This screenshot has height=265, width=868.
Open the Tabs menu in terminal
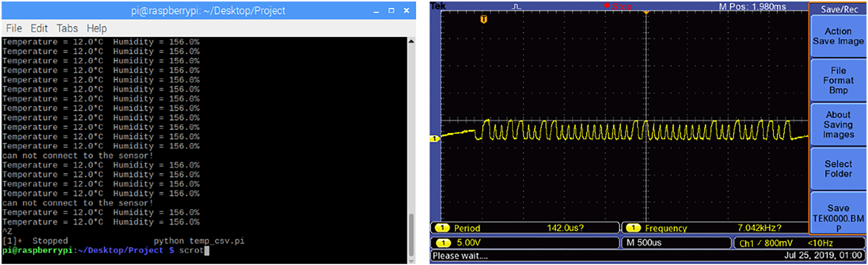67,28
